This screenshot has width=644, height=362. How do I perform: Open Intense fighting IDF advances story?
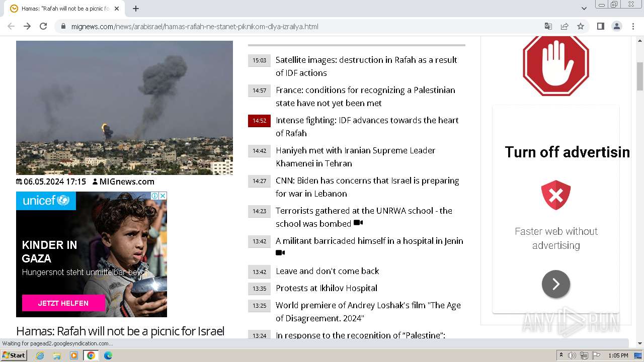[x=367, y=127]
